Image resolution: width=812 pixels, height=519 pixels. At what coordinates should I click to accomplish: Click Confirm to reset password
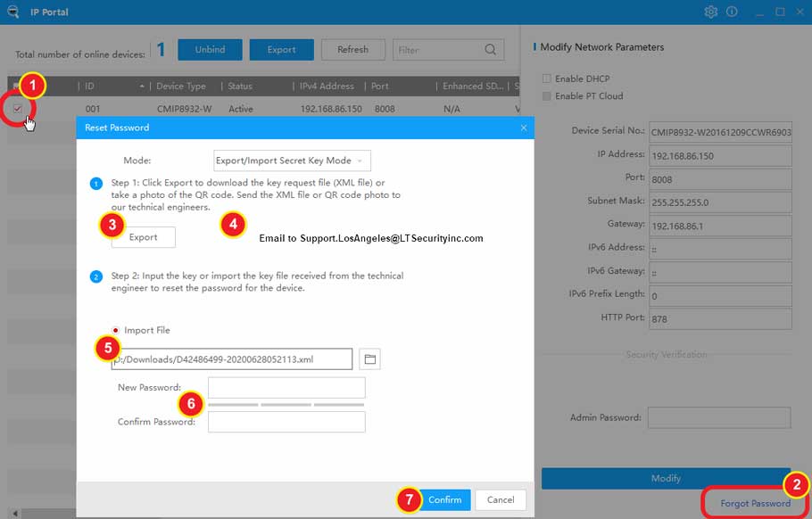[x=444, y=499]
